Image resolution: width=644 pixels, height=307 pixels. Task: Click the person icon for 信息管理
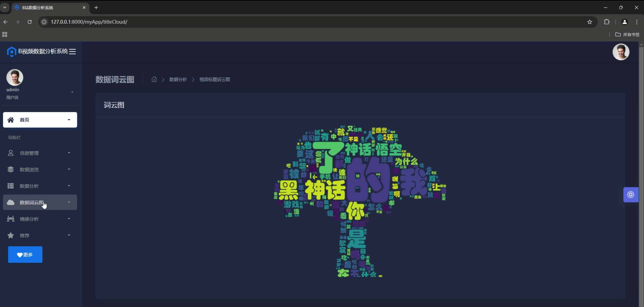(11, 153)
